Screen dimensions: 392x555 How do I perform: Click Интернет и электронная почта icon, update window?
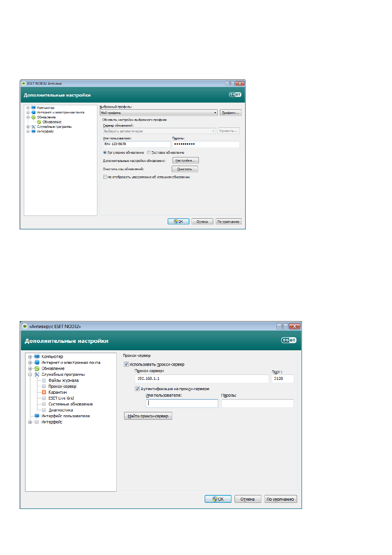[x=34, y=112]
